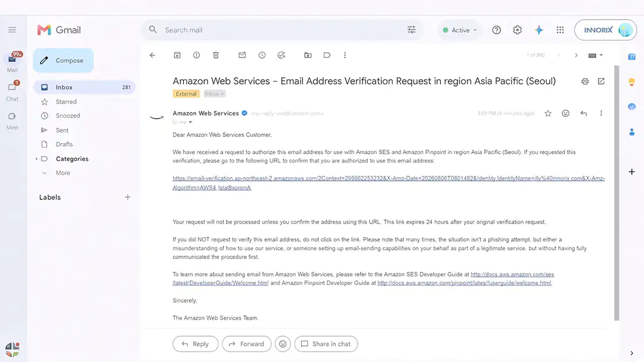644x362 pixels.
Task: Archive this email
Action: [177, 55]
